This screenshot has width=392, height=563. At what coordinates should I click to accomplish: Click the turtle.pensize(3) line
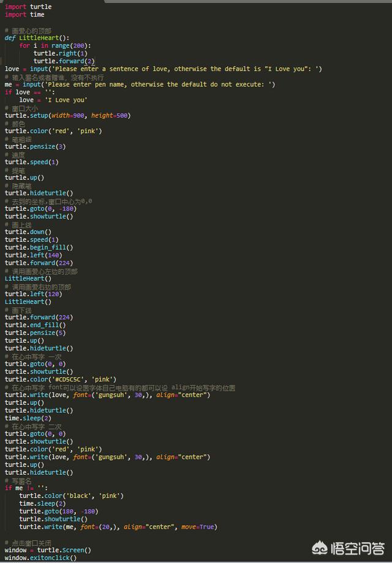click(x=35, y=146)
